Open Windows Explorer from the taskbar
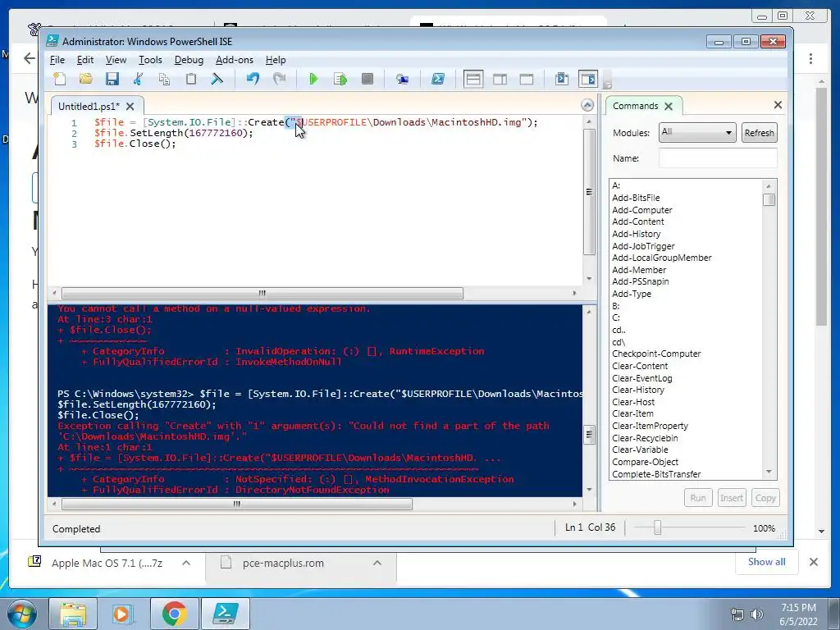Image resolution: width=840 pixels, height=630 pixels. pos(72,614)
